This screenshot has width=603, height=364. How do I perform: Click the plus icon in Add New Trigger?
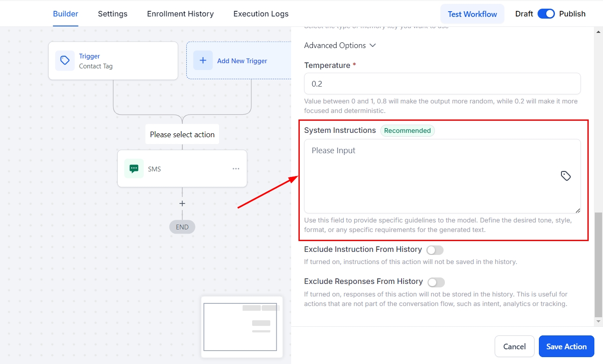tap(203, 61)
